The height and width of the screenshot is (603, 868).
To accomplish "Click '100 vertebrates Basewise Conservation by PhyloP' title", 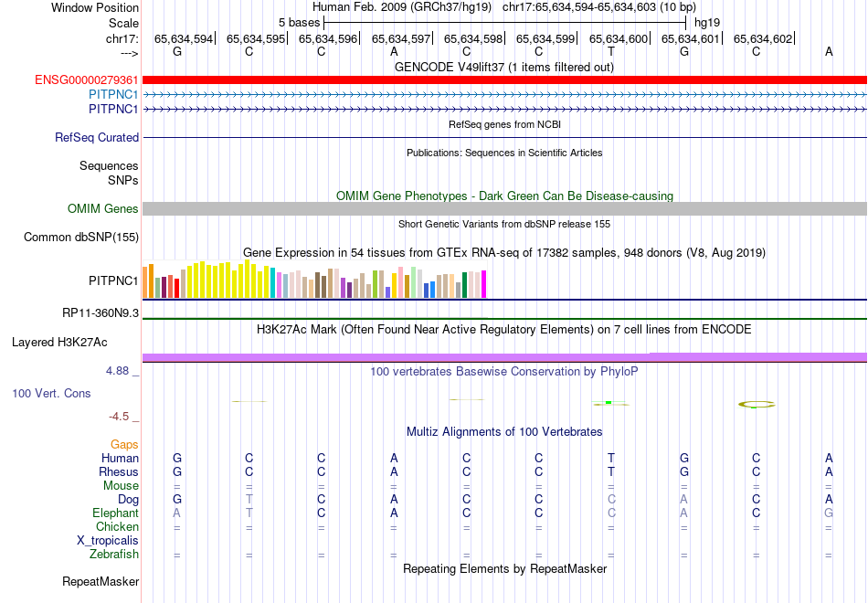I will pos(504,372).
